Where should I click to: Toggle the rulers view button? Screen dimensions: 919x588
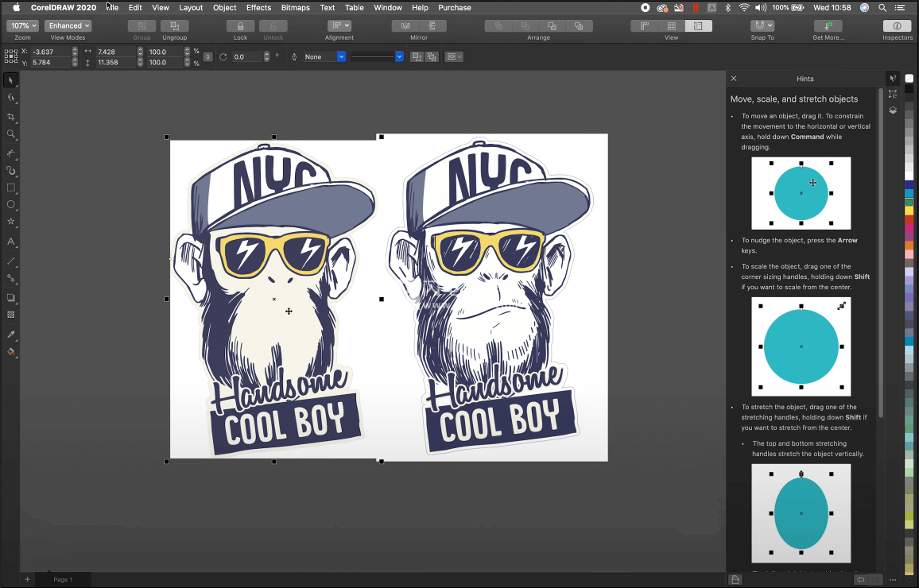click(645, 26)
